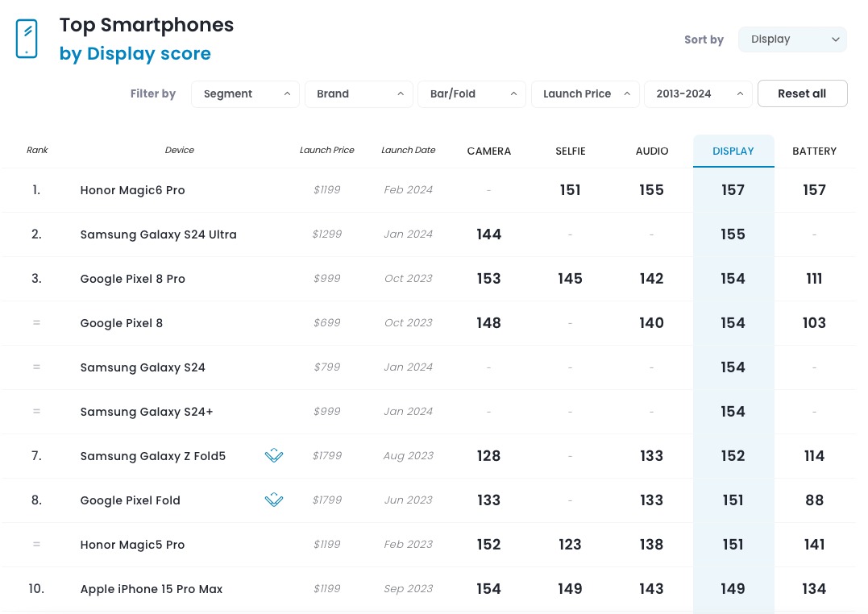Sort by the SELFIE column header
Viewport: 868px width, 614px height.
click(570, 151)
